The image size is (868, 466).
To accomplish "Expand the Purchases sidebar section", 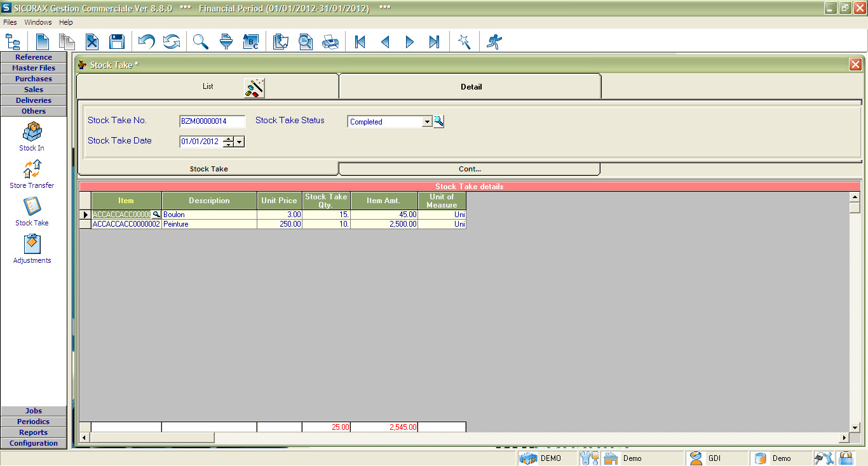I will click(34, 79).
